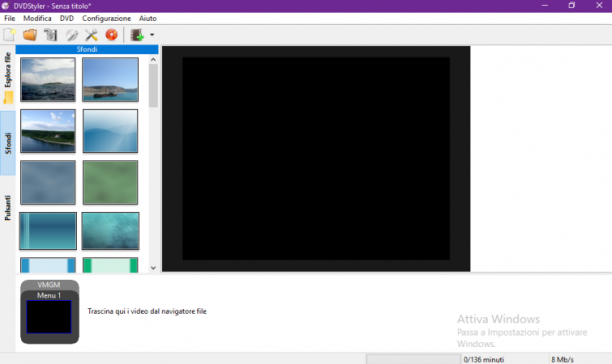Select the Menu 1 thumbnail in timeline

coord(49,317)
